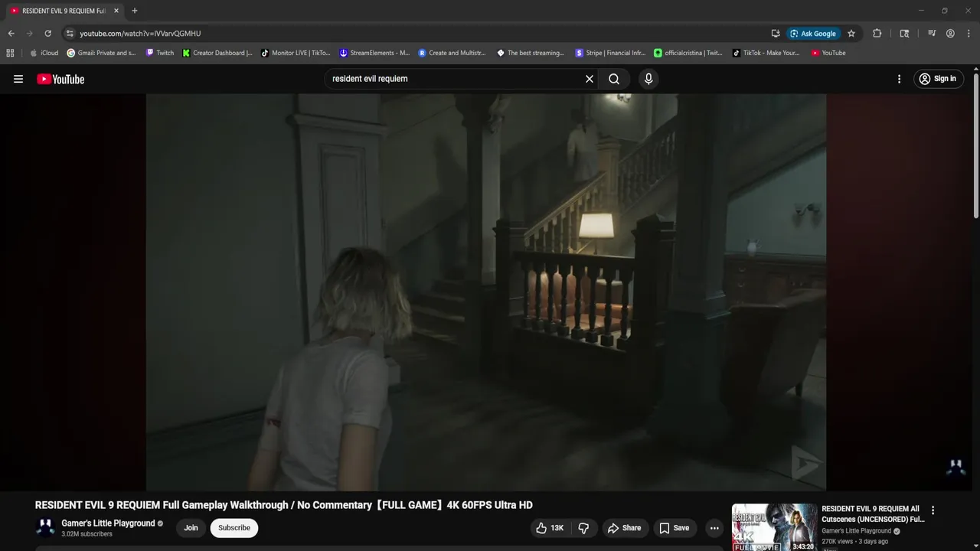Image resolution: width=980 pixels, height=551 pixels.
Task: Open Chrome three-dot menu
Action: point(968,34)
